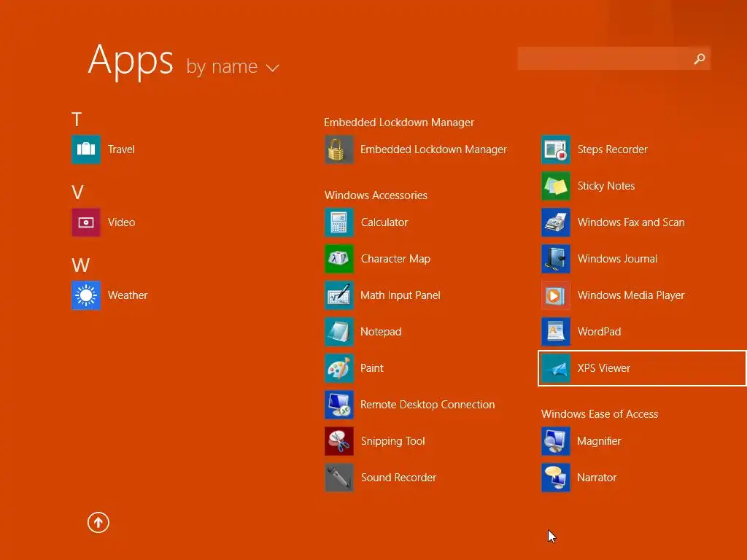Jump to letter W group header

tap(80, 265)
